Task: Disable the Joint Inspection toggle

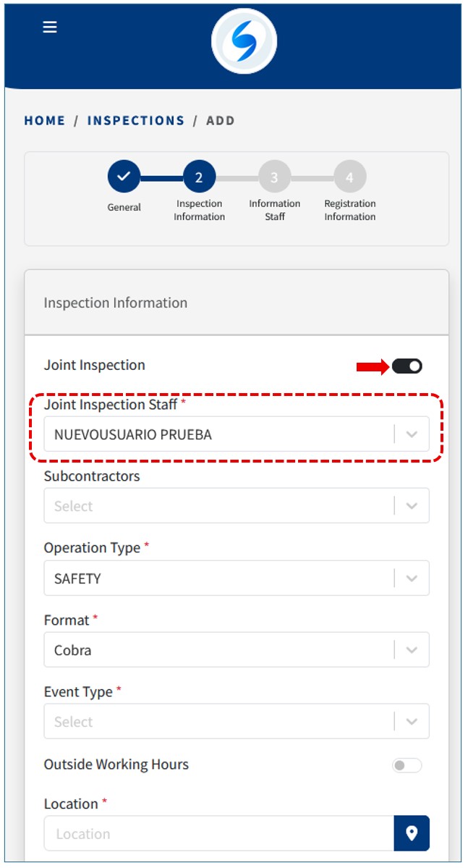Action: click(x=407, y=366)
